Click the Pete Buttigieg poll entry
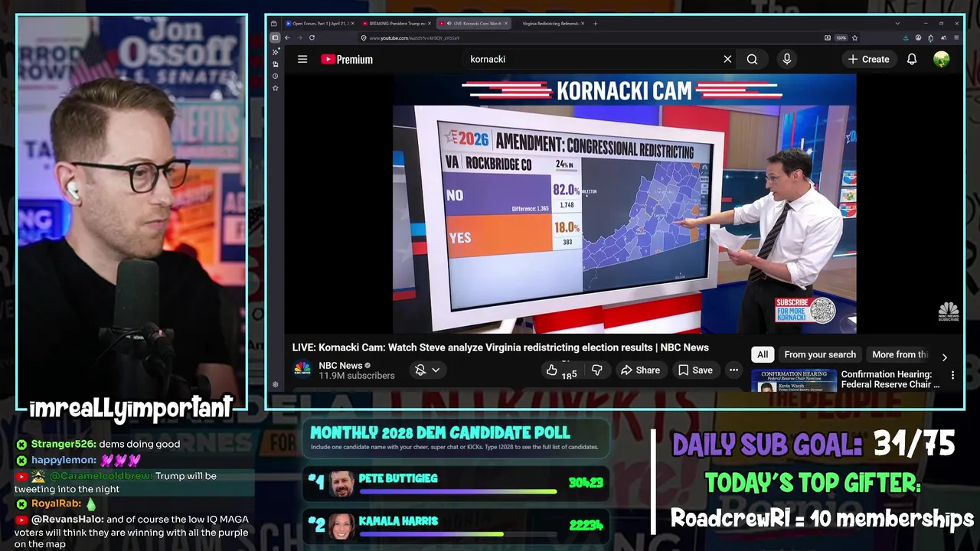This screenshot has height=551, width=980. click(456, 483)
